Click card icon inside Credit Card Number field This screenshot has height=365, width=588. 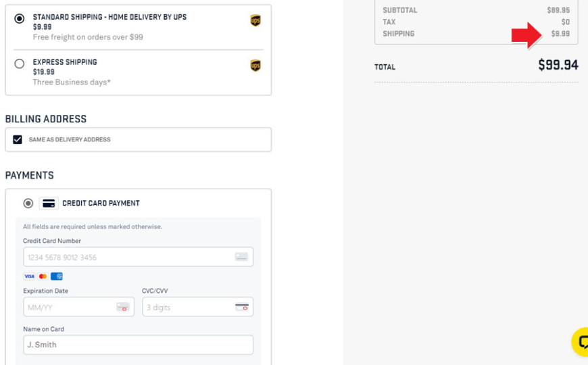241,257
